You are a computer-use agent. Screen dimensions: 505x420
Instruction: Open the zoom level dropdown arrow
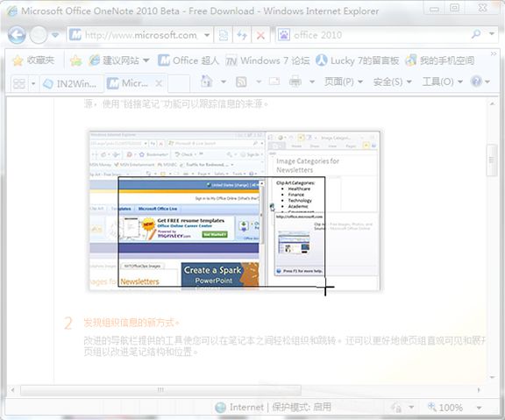[x=479, y=408]
